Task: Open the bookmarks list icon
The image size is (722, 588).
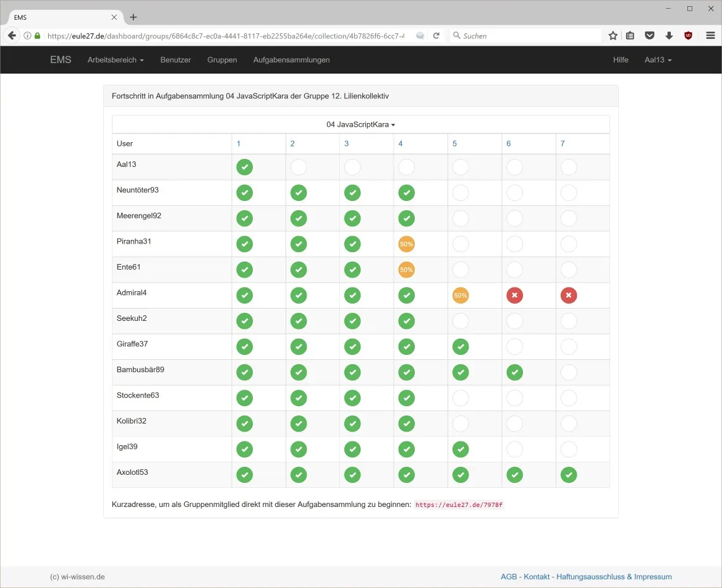Action: click(631, 35)
